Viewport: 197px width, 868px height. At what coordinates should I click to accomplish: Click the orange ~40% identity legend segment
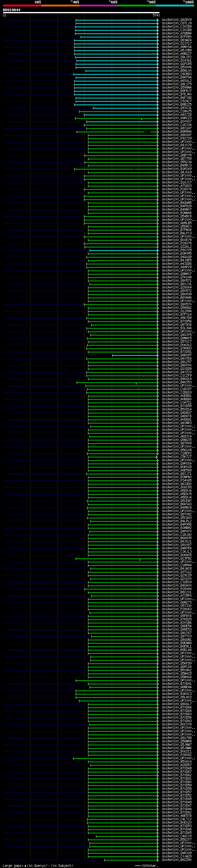60,6
